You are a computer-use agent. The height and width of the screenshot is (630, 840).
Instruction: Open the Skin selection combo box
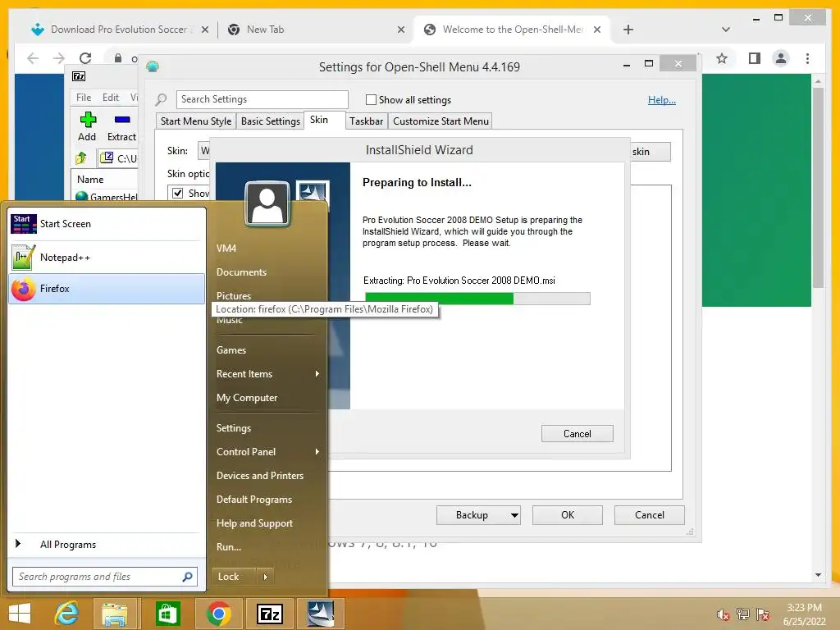(203, 151)
